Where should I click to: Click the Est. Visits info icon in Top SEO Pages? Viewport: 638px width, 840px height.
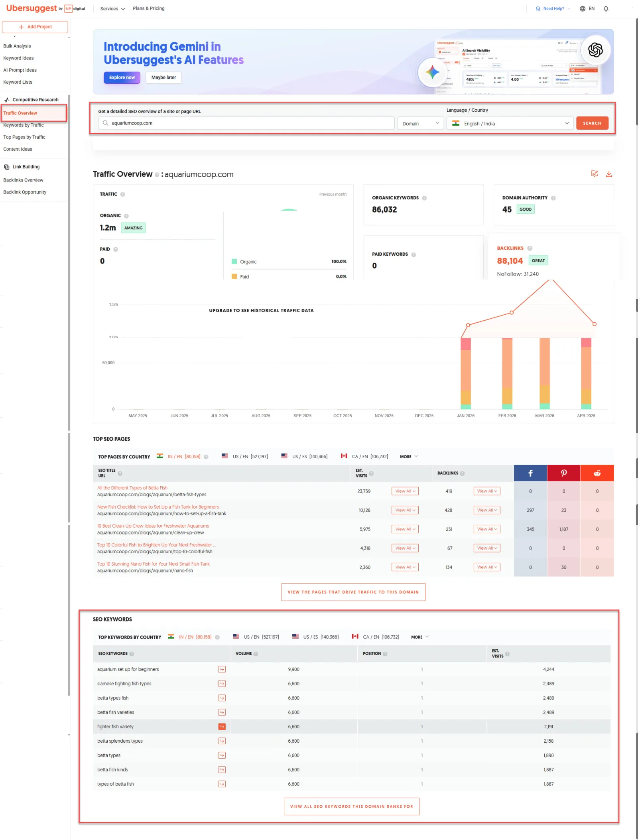point(371,473)
